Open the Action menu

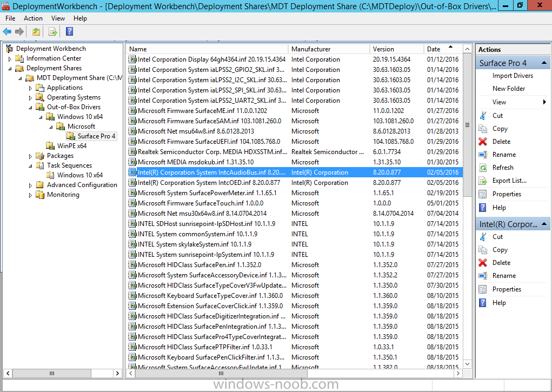tap(33, 18)
